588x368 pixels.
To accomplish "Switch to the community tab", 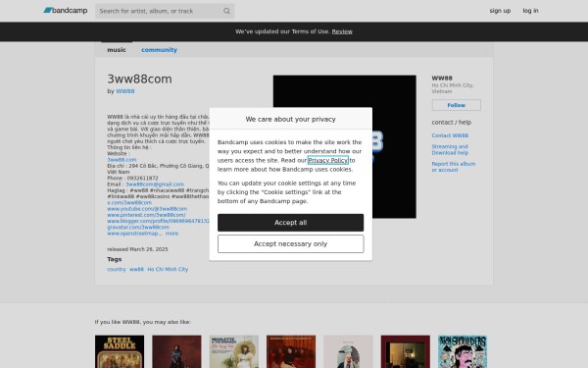I will (x=159, y=50).
